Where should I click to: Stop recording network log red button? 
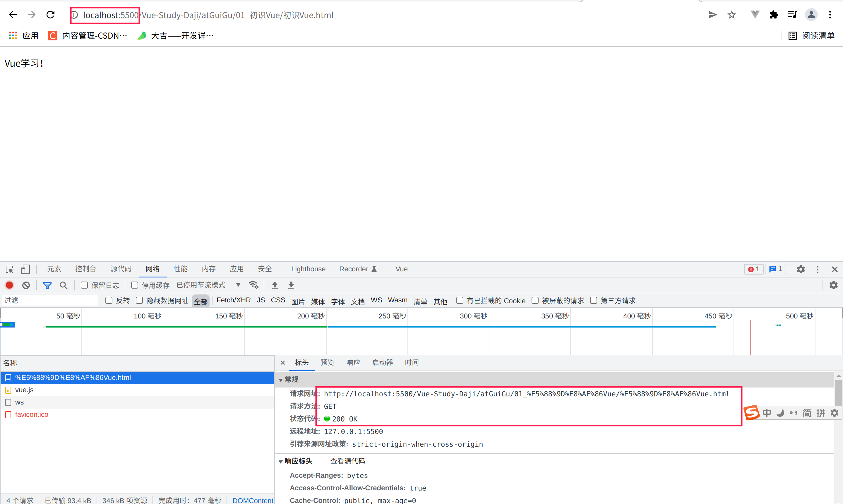tap(9, 285)
